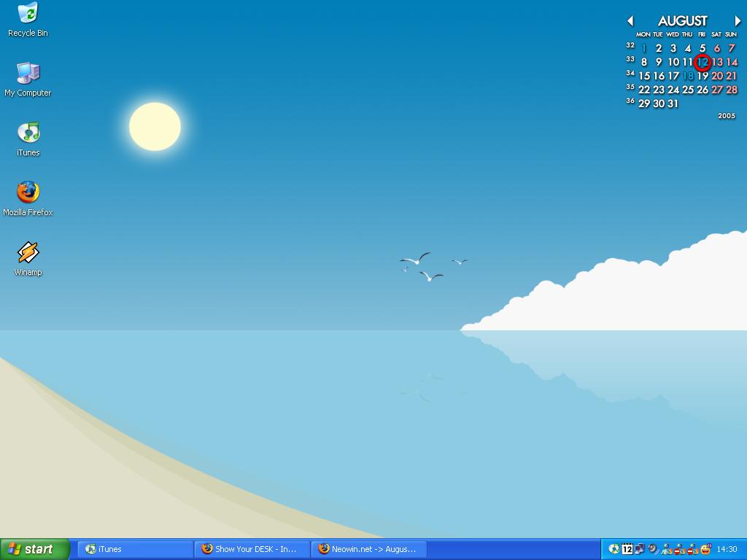Screen dimensions: 747x560
Task: Select August 19 in calendar widget
Action: click(x=703, y=76)
